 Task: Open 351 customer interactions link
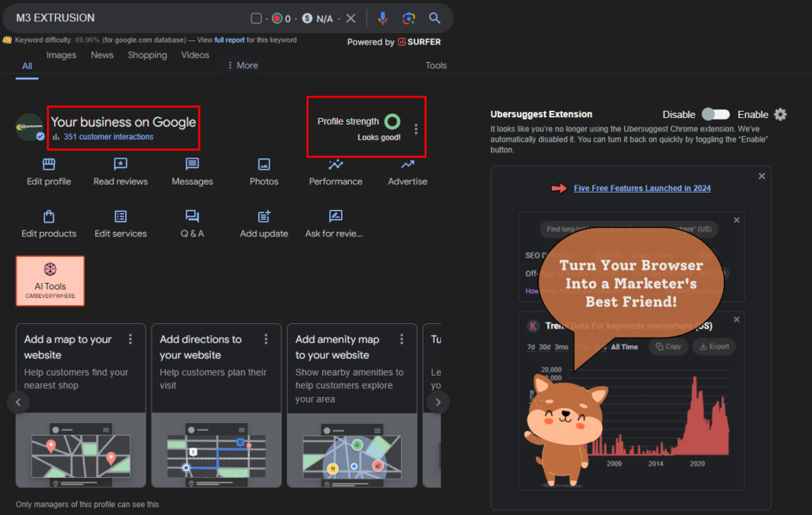pos(108,136)
